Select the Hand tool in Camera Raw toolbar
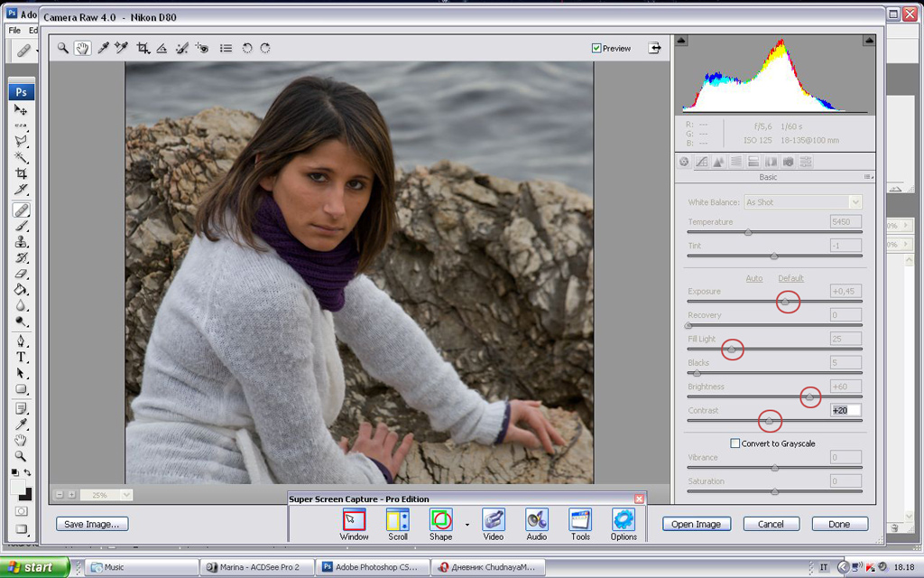Screen dimensions: 924x578 [82, 48]
